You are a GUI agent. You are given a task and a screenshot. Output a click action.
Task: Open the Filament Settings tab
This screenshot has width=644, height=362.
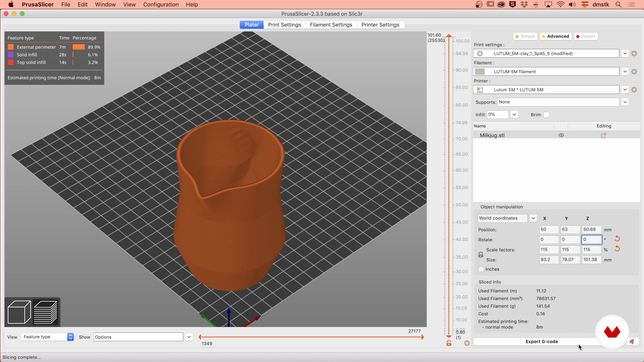pos(331,25)
